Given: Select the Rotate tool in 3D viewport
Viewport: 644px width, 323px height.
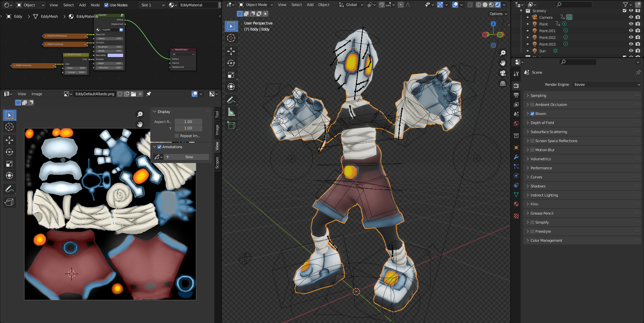Looking at the screenshot, I should [x=231, y=63].
